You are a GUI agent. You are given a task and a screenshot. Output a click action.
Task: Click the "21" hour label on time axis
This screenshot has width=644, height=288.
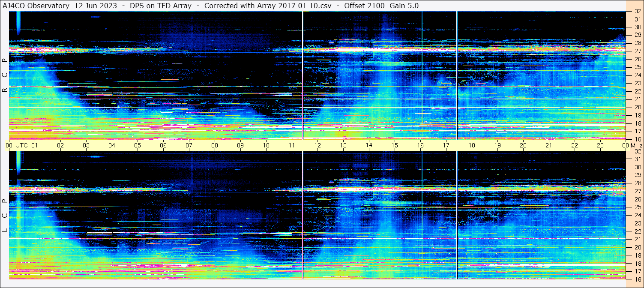click(549, 145)
